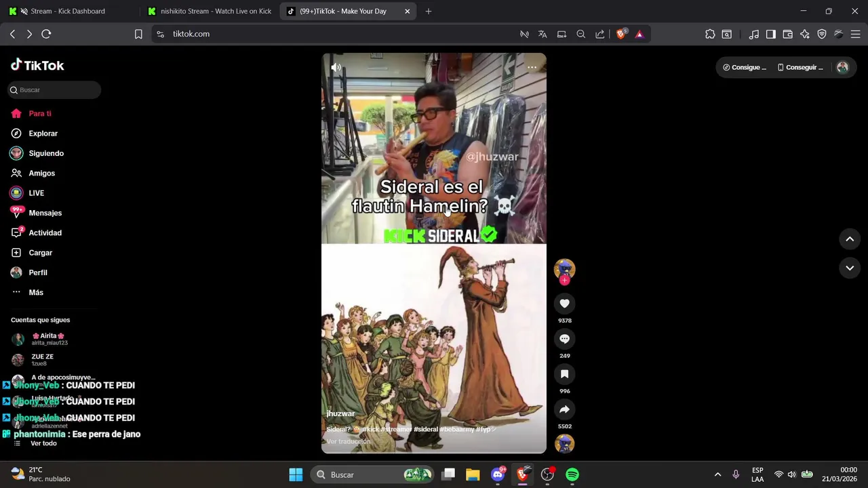The width and height of the screenshot is (868, 488).
Task: Open the video's three-dots options menu
Action: click(x=532, y=67)
